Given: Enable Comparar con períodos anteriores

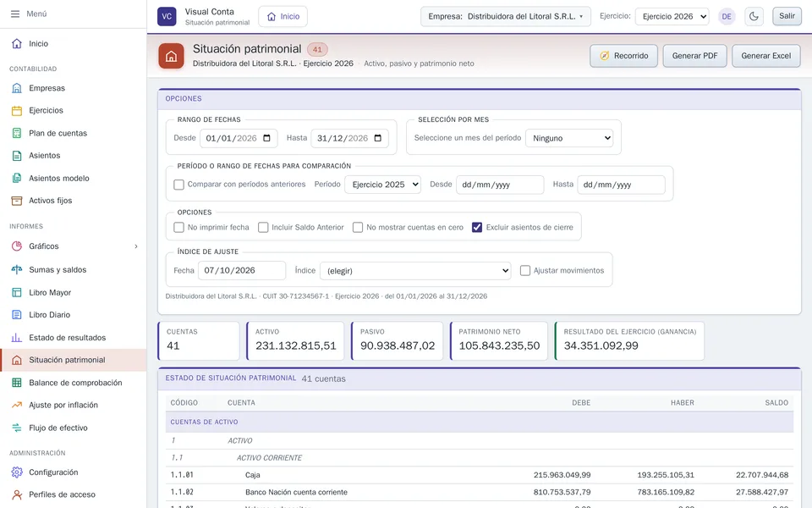Looking at the screenshot, I should pos(178,185).
